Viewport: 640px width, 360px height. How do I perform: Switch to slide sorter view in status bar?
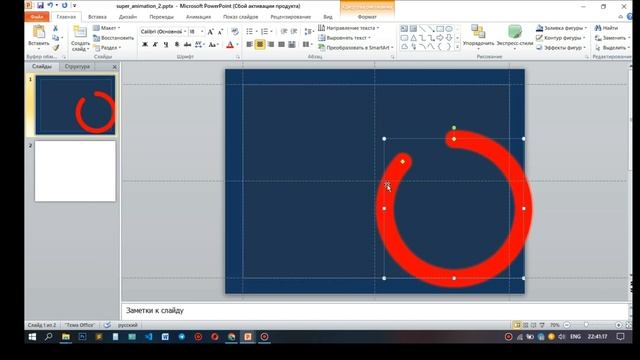pos(526,325)
